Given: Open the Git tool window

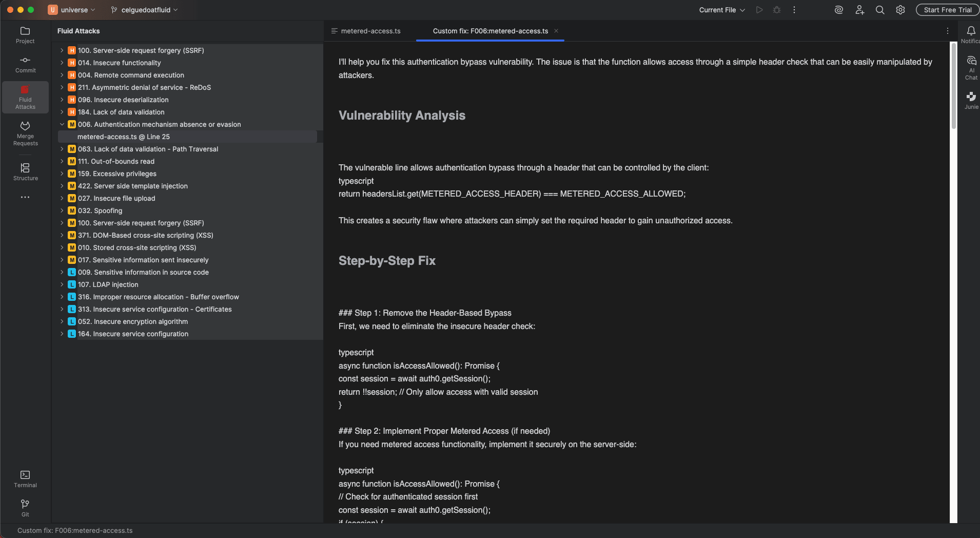Looking at the screenshot, I should click(x=25, y=508).
